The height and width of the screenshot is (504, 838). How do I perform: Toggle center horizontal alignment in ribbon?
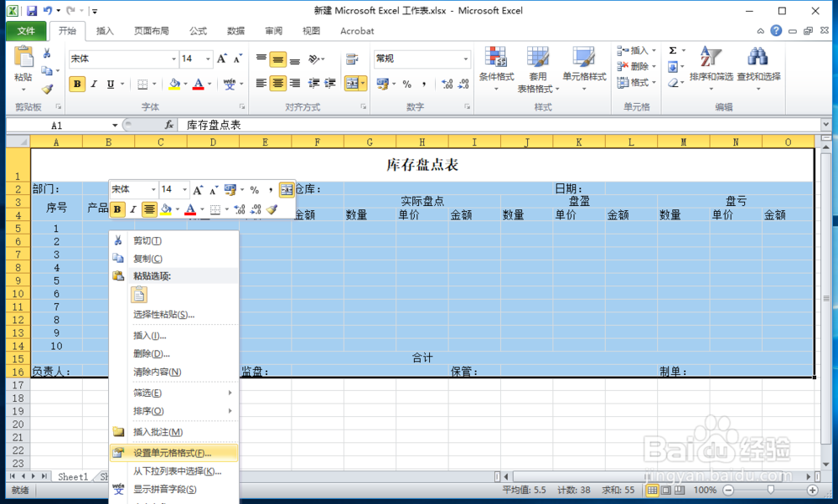pyautogui.click(x=277, y=83)
